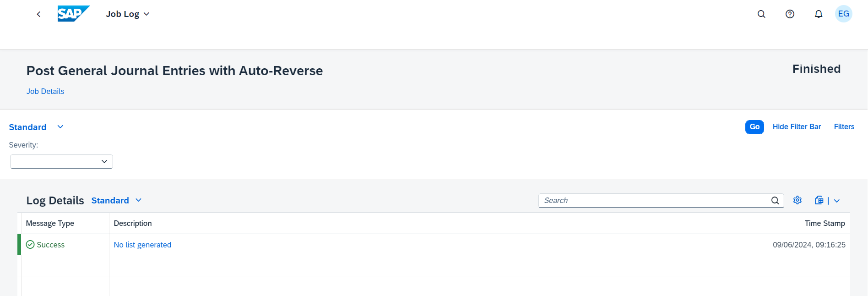Open the search magnifier in header

pos(761,14)
